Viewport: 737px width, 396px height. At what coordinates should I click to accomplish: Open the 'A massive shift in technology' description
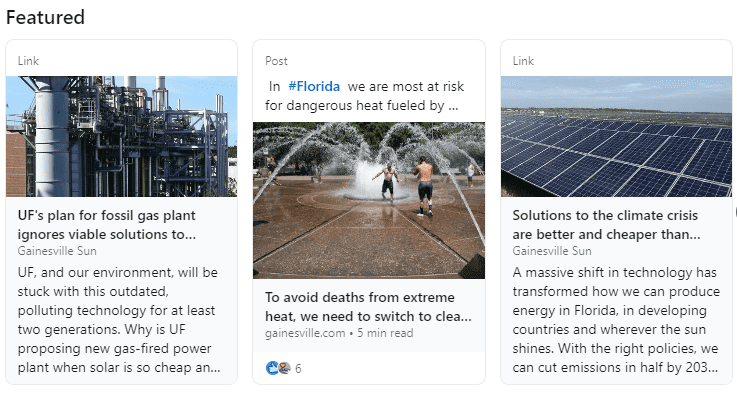[616, 320]
